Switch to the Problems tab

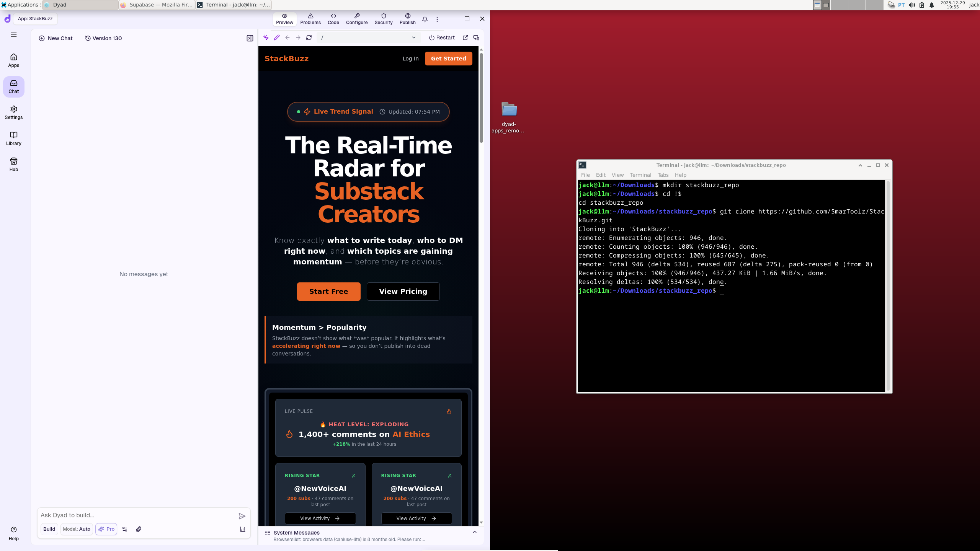[310, 19]
